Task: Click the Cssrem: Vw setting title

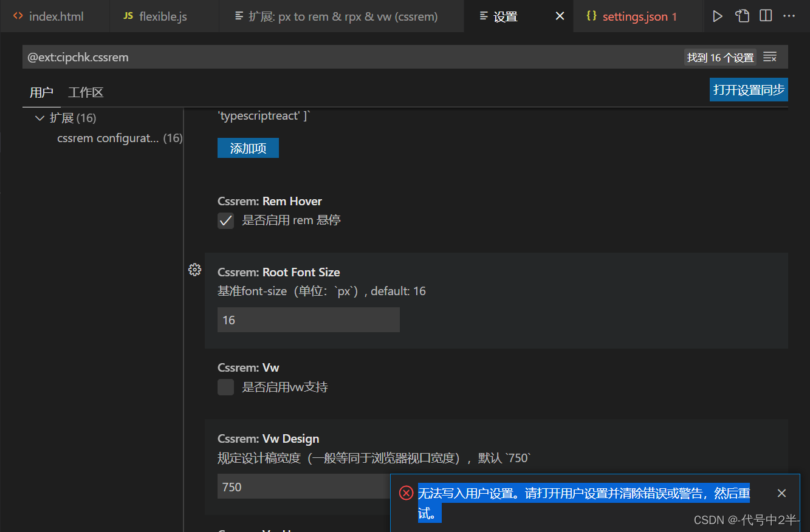Action: [249, 367]
